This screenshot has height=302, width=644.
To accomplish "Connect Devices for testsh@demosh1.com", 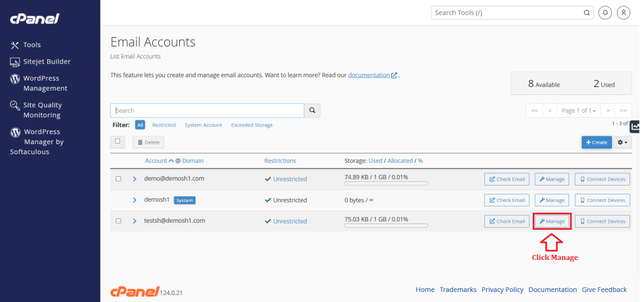I will 602,221.
